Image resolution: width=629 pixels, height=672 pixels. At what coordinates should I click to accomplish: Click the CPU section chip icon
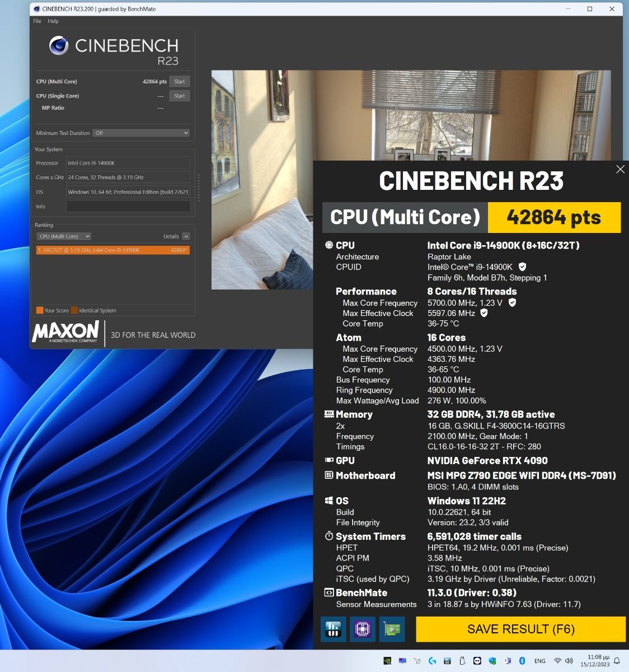(x=329, y=245)
